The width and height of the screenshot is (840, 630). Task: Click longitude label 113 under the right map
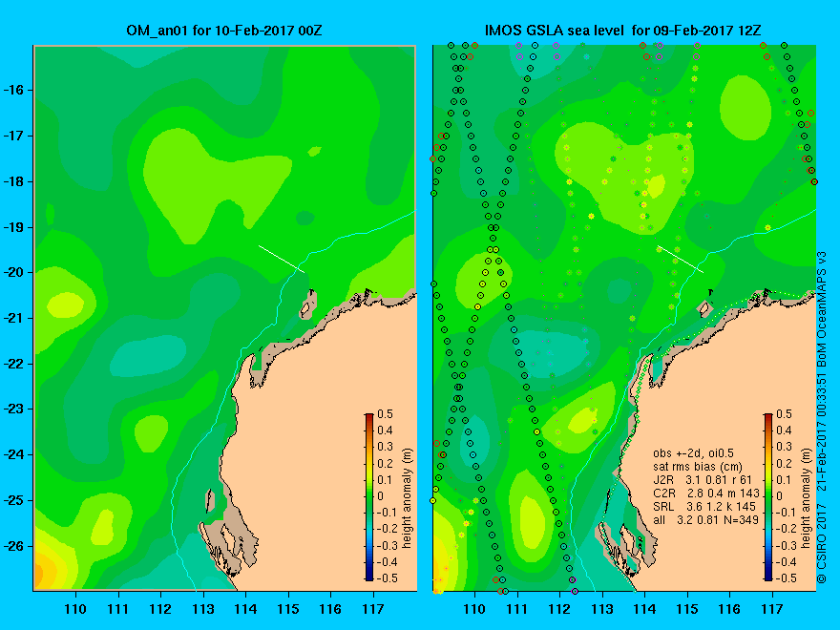tap(602, 609)
